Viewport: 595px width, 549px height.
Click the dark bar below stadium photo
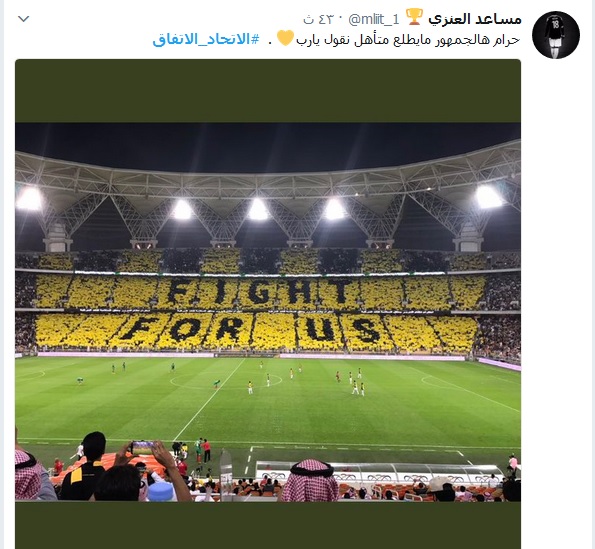[268, 525]
